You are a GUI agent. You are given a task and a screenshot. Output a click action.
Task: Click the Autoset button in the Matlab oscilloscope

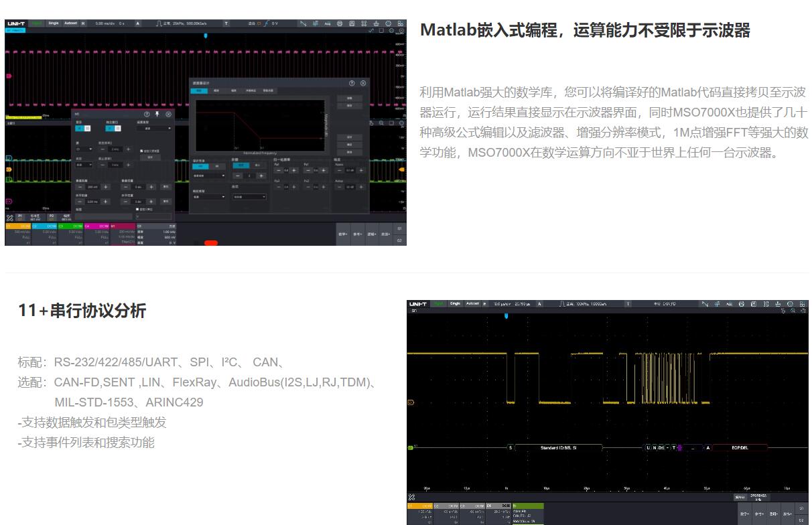pyautogui.click(x=70, y=23)
